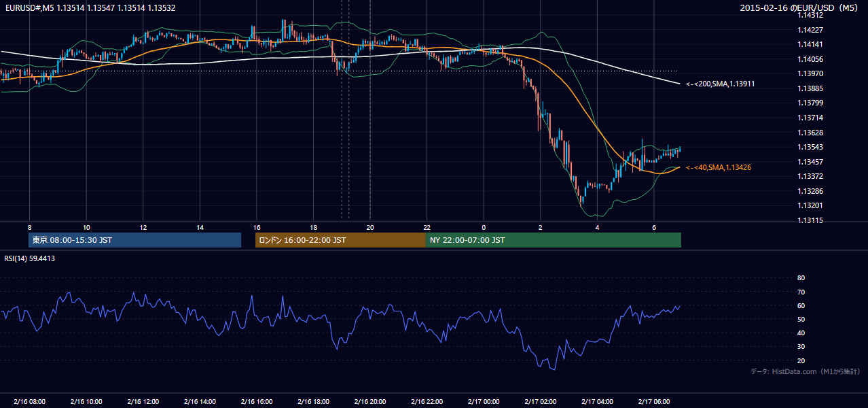Click hour label 8 under the price chart

coord(29,227)
